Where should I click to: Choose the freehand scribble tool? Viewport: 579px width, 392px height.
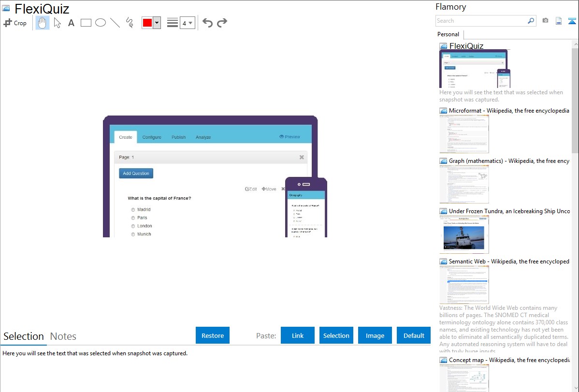(x=130, y=23)
